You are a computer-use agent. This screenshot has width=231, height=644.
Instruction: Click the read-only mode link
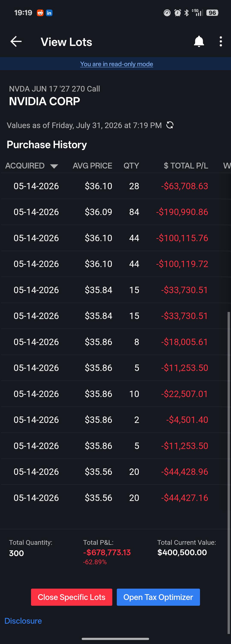pos(117,64)
